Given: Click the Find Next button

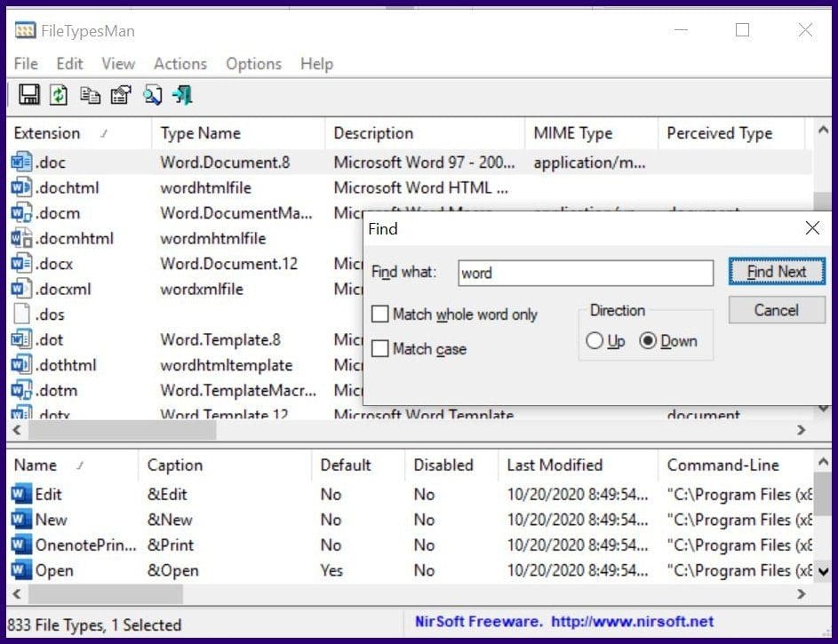Looking at the screenshot, I should (x=777, y=272).
